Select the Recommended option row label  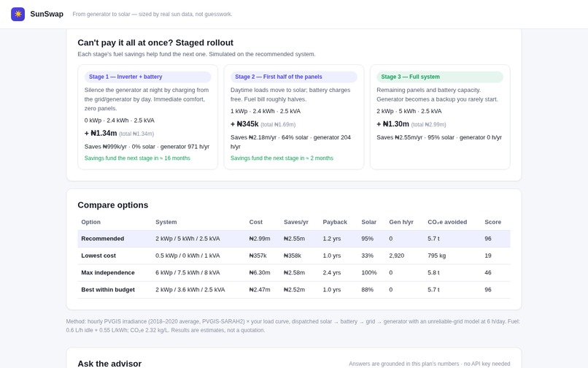click(103, 239)
